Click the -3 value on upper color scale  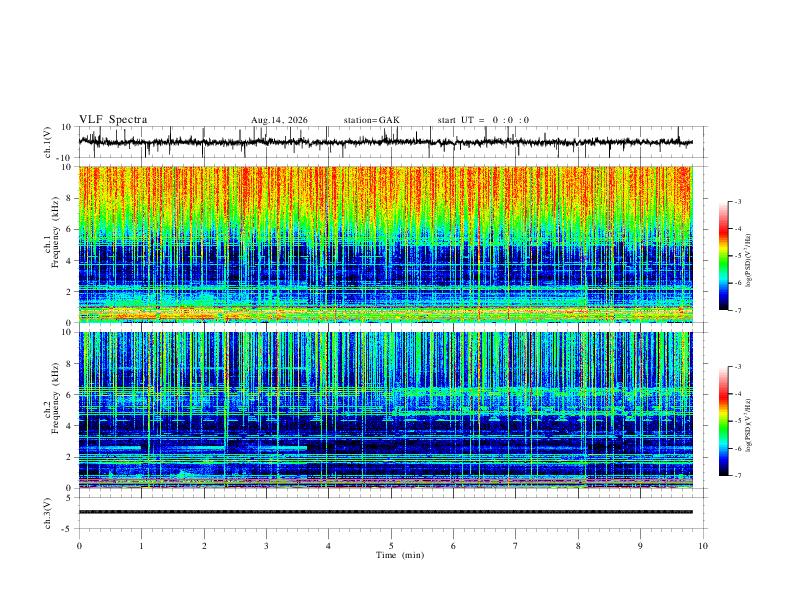coord(737,201)
